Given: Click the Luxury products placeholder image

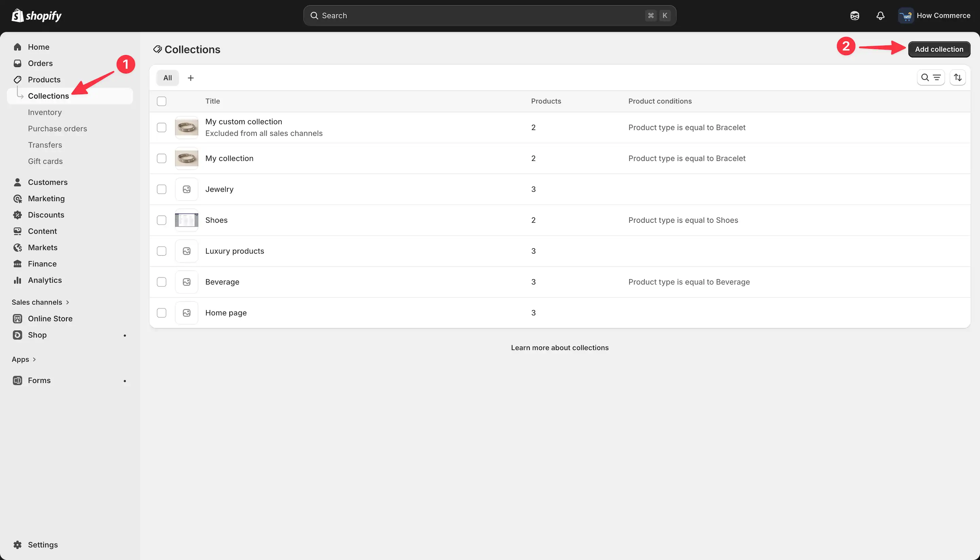Looking at the screenshot, I should (x=187, y=251).
